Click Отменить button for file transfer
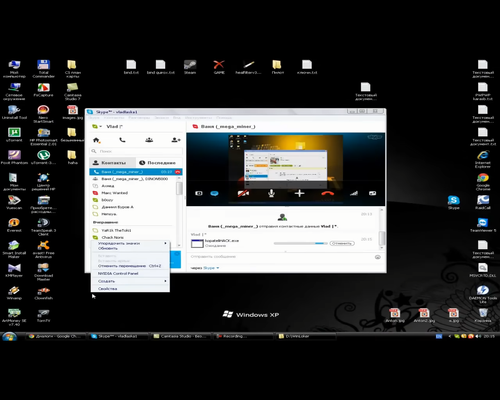The width and height of the screenshot is (500, 400). (x=342, y=243)
